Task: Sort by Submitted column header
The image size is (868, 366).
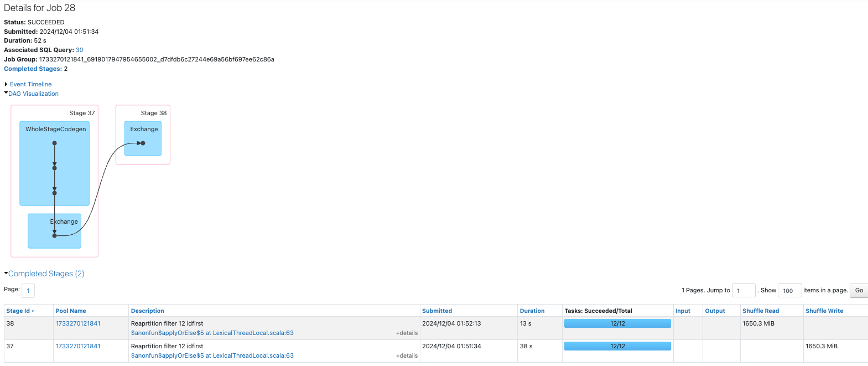Action: [x=437, y=311]
